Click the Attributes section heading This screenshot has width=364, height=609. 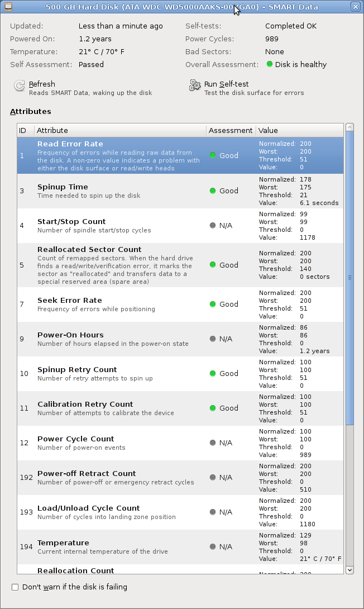pos(30,112)
